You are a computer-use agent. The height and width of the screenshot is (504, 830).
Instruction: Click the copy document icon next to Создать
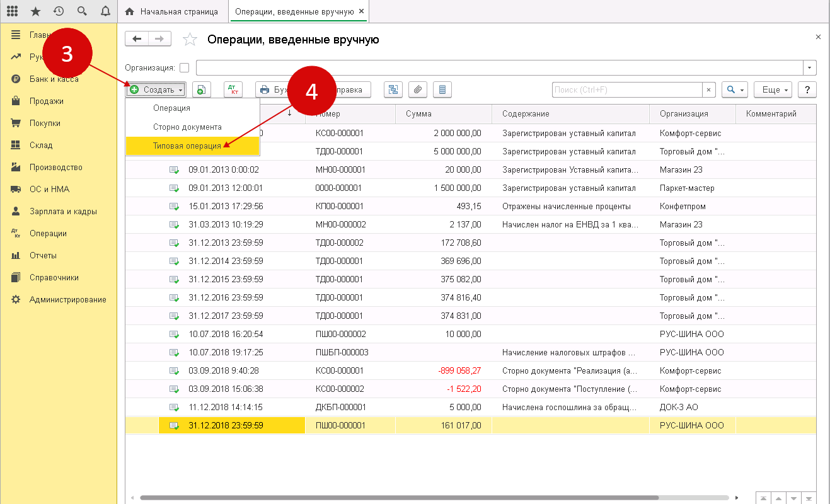[x=201, y=90]
